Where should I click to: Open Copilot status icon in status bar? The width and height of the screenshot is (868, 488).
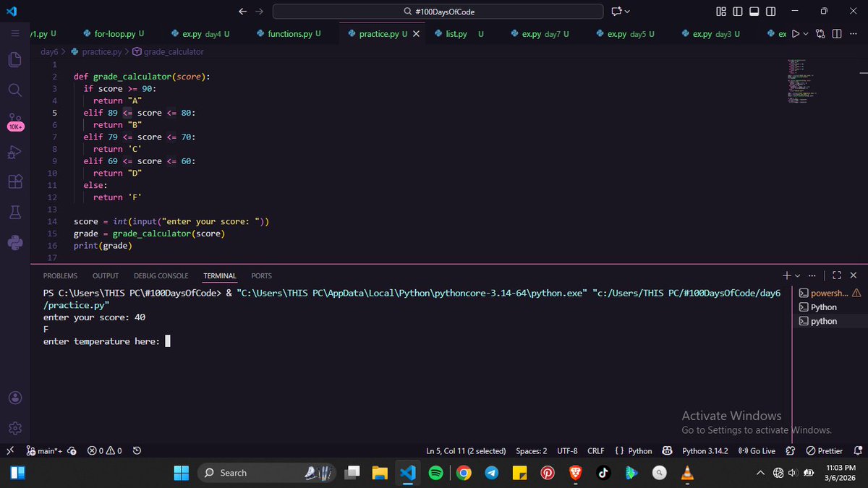(x=668, y=450)
